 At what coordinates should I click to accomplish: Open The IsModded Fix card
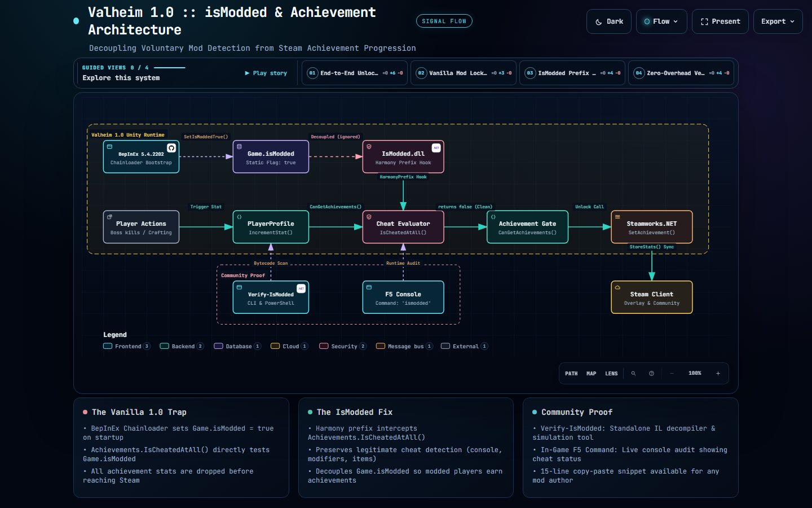click(x=406, y=448)
